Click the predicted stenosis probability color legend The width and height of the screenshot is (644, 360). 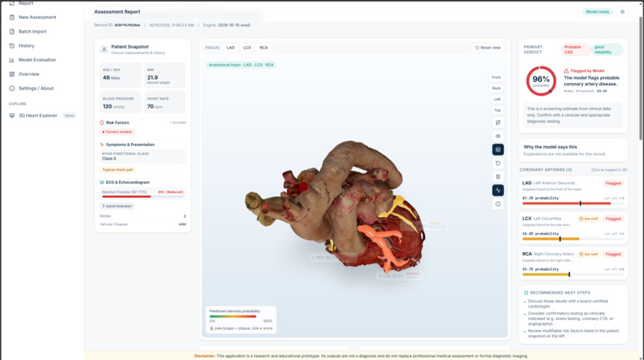(x=233, y=316)
